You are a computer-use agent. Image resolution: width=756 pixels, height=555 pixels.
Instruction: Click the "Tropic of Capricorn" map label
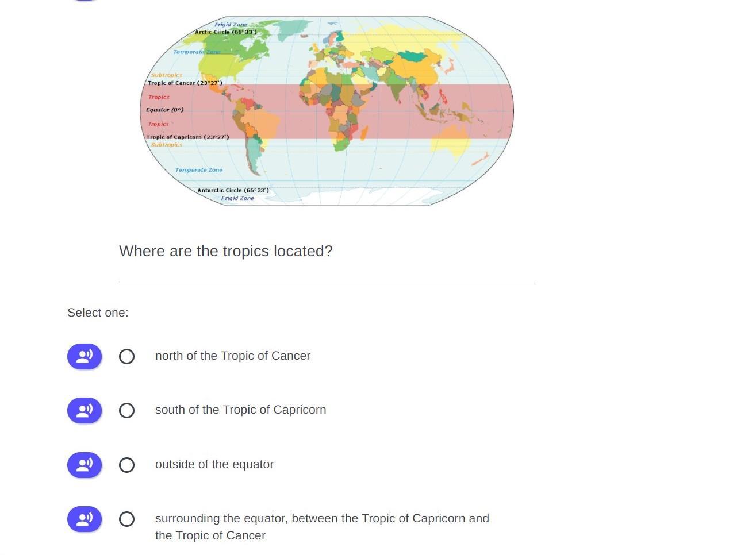[x=187, y=137]
